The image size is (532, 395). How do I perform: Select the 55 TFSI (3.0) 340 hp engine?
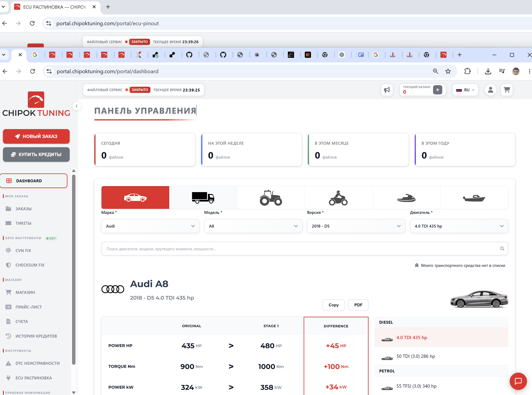point(441,386)
